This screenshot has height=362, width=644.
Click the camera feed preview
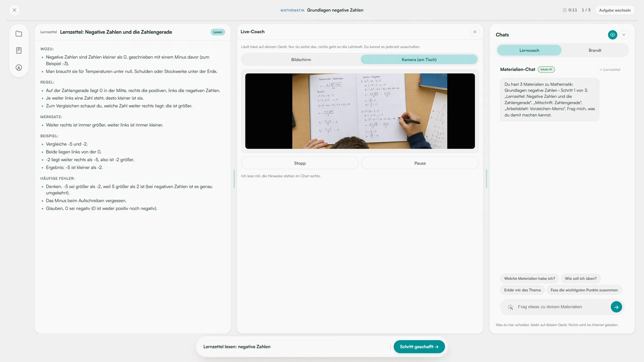coord(360,111)
